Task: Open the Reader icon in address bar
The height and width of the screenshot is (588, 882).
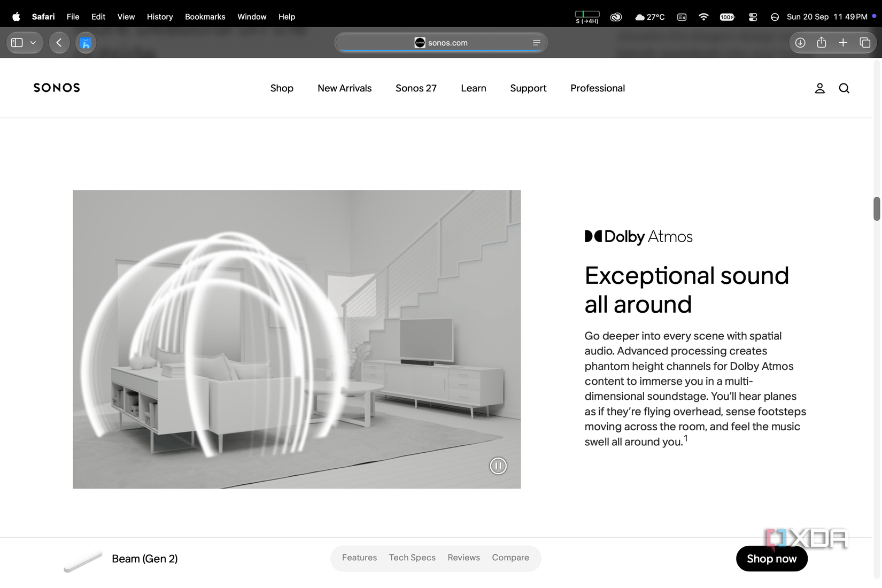Action: point(536,43)
